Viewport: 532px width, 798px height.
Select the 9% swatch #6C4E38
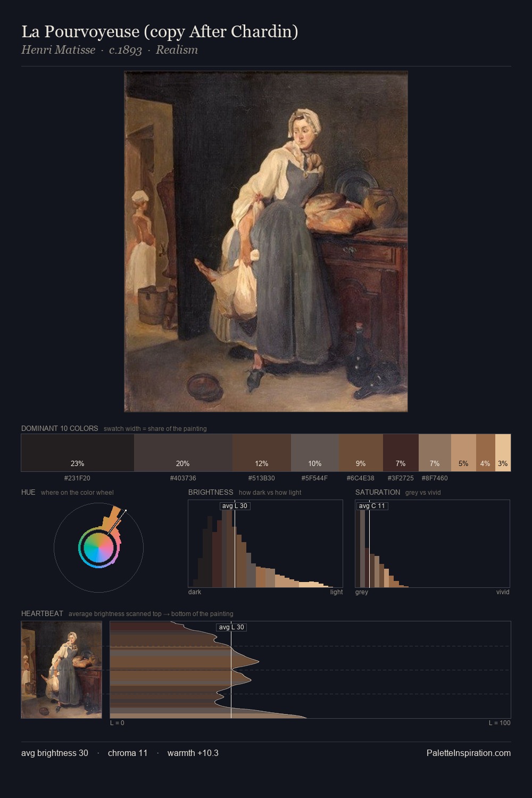[x=361, y=453]
